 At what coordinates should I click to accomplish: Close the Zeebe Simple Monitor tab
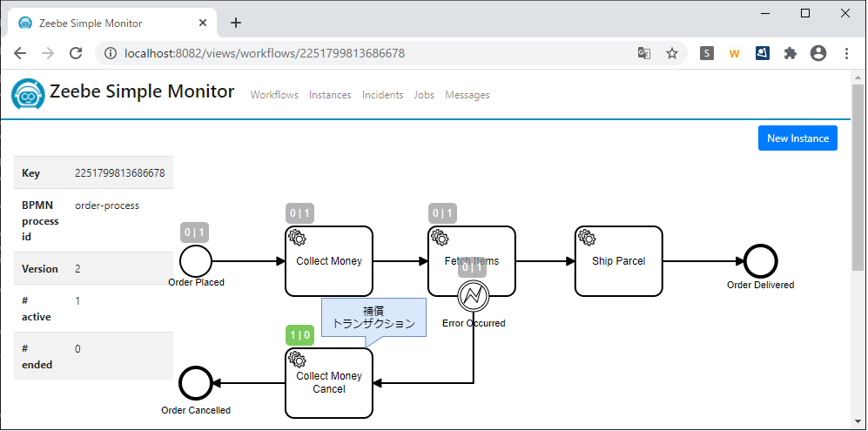point(203,24)
